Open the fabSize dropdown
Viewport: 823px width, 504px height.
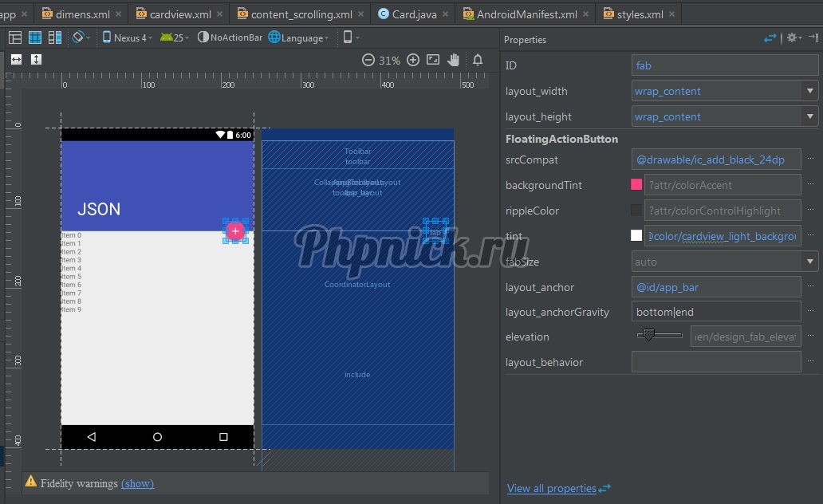coord(810,262)
